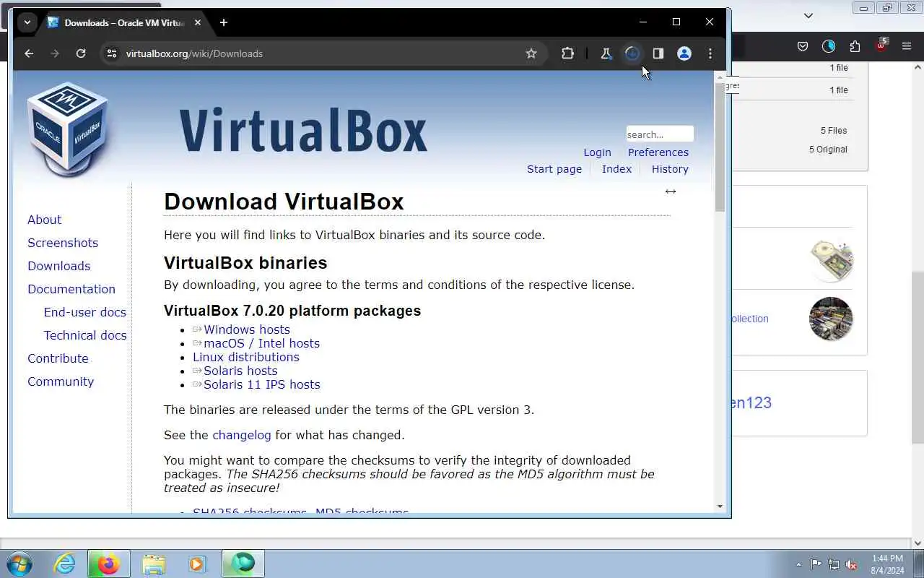Viewport: 924px width, 578px height.
Task: Open Contribute in the sidebar
Action: click(x=58, y=358)
